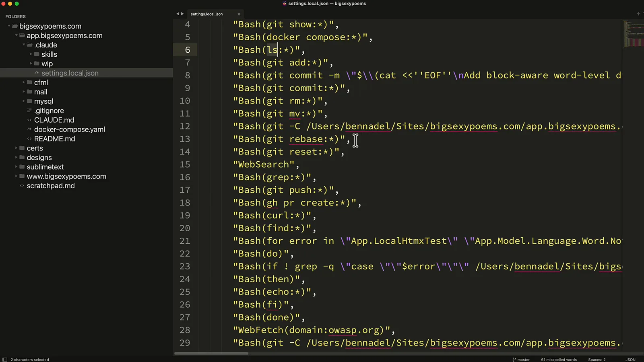Go to previous tab with left arrow
Image resolution: width=644 pixels, height=362 pixels.
(x=178, y=14)
